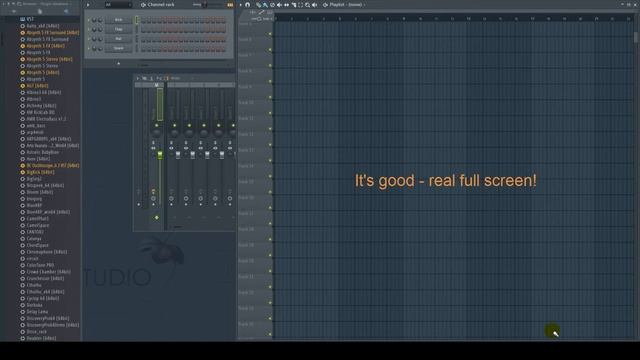Open the Clap channel button
This screenshot has height=360, width=640.
click(118, 29)
